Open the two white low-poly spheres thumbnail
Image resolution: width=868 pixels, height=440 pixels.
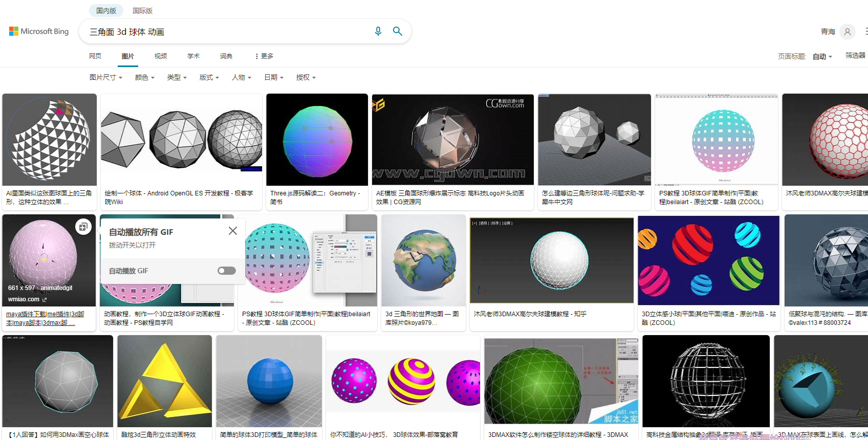point(595,140)
